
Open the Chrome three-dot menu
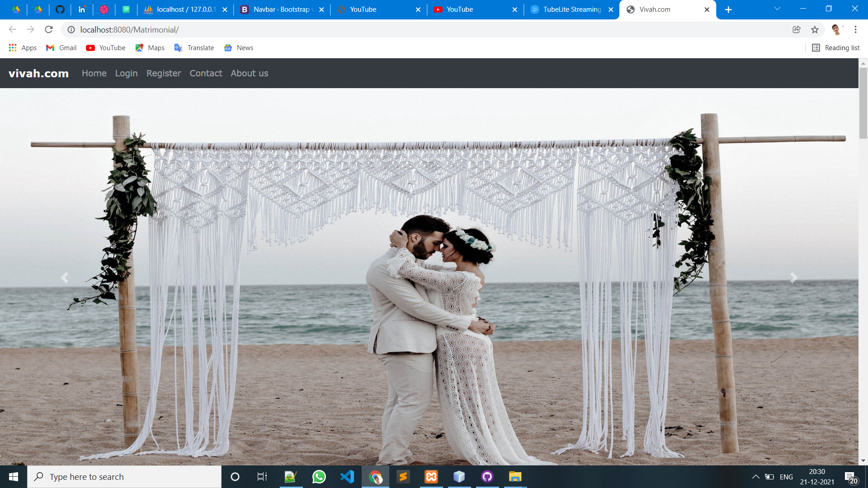[x=855, y=30]
